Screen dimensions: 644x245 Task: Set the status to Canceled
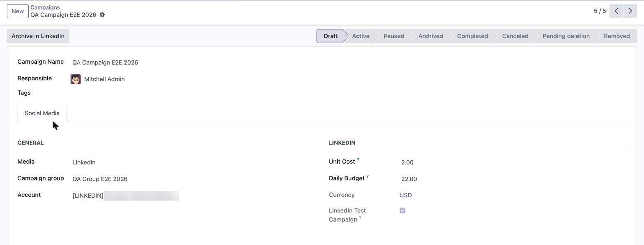515,36
